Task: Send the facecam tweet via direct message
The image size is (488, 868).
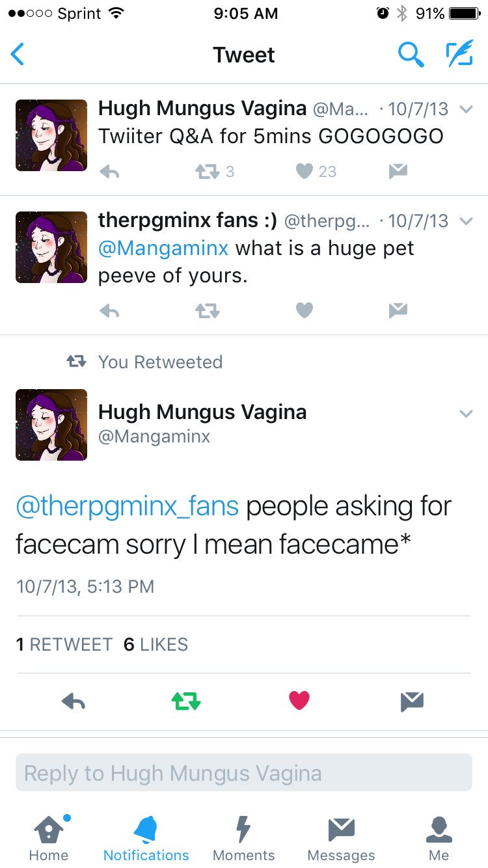Action: point(412,701)
